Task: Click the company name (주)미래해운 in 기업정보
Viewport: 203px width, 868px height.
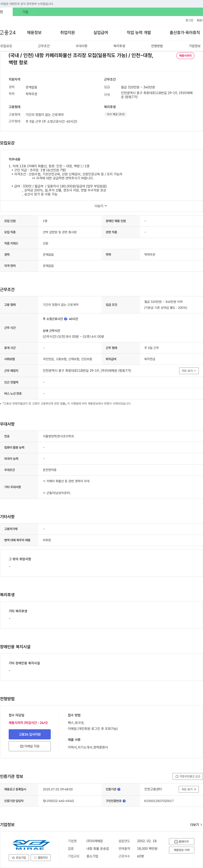Action: 95,841
